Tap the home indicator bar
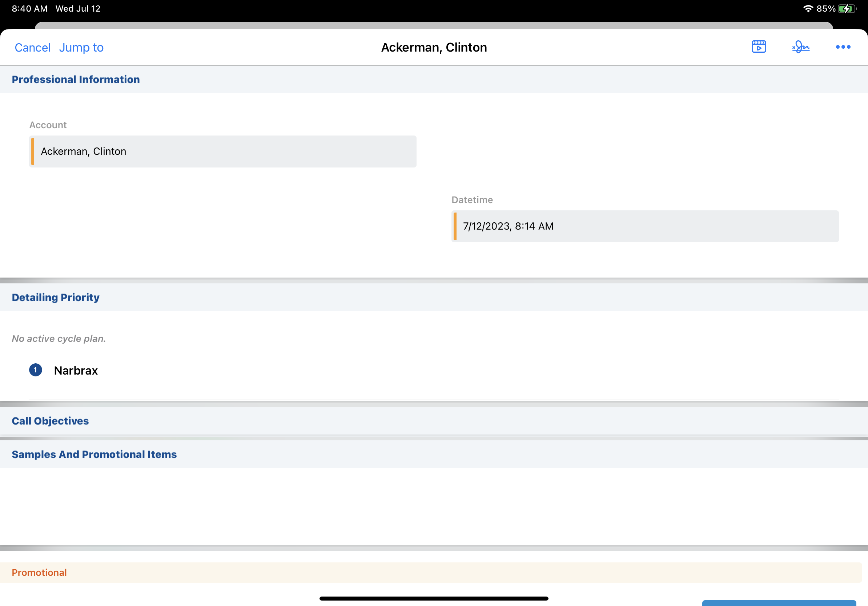 coord(434,598)
